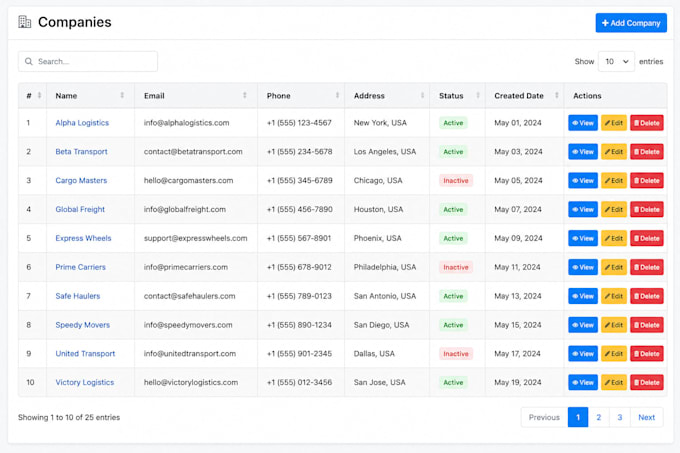Add a new company
This screenshot has width=680, height=453.
(631, 23)
